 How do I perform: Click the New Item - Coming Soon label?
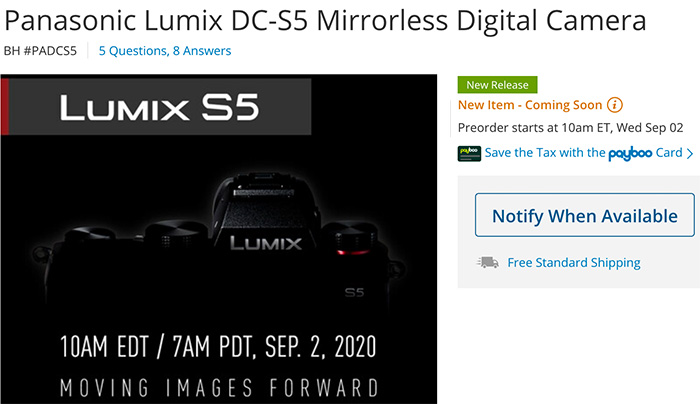(x=530, y=105)
